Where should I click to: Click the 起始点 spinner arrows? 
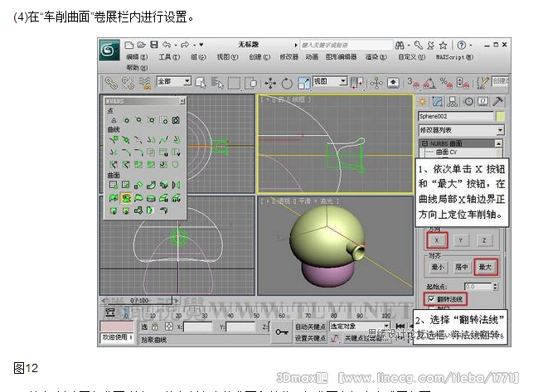click(x=495, y=287)
